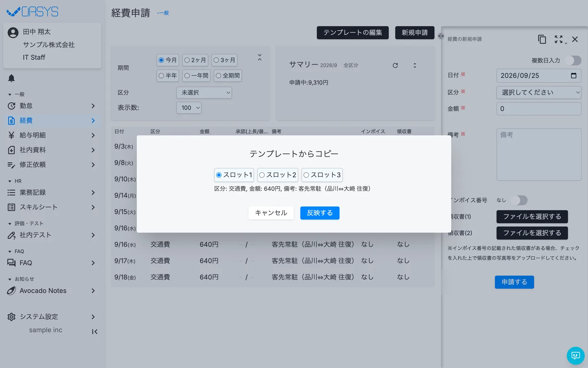Select the 全期間 period radio
The height and width of the screenshot is (368, 588).
228,76
